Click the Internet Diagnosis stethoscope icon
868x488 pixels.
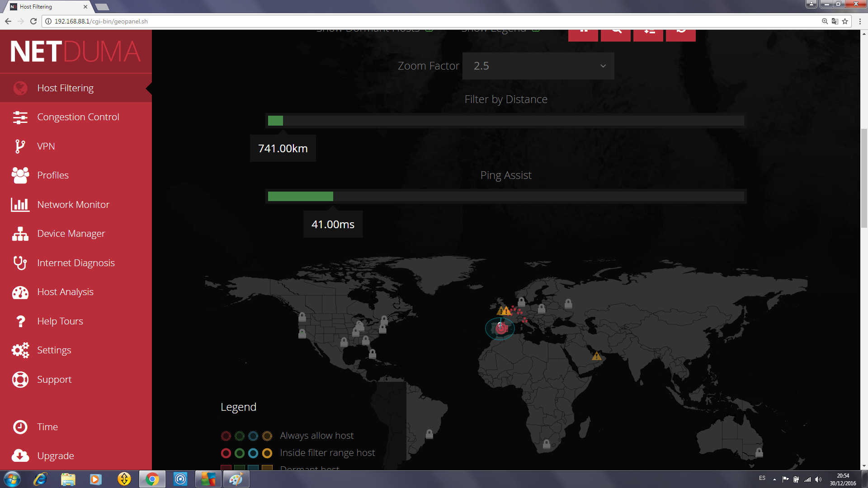(20, 263)
